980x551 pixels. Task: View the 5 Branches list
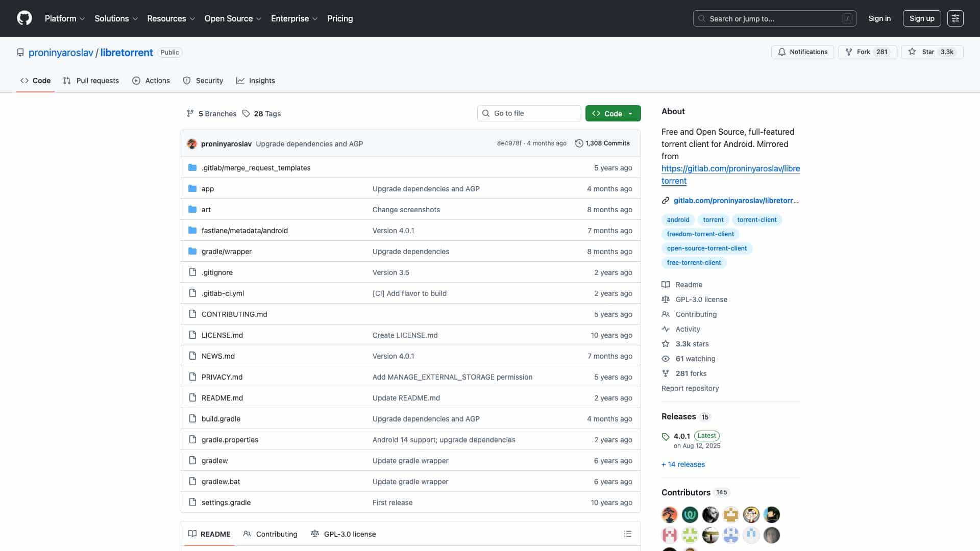click(x=212, y=114)
